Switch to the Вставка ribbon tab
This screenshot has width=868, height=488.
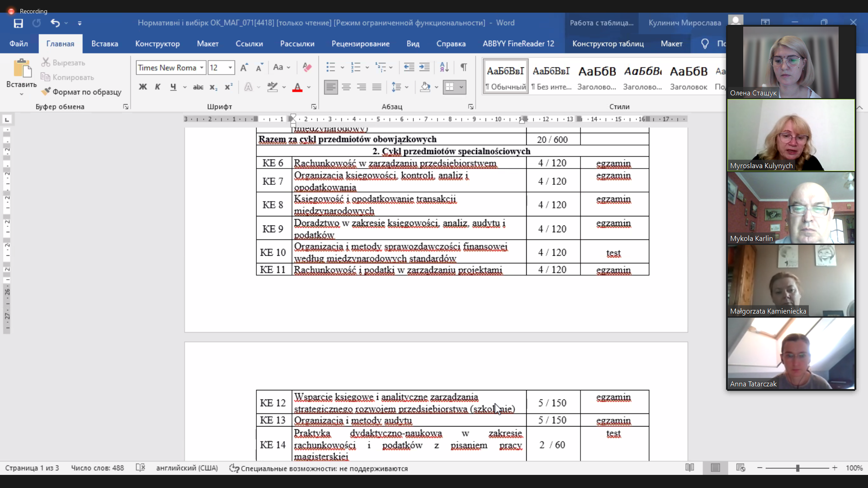coord(104,44)
